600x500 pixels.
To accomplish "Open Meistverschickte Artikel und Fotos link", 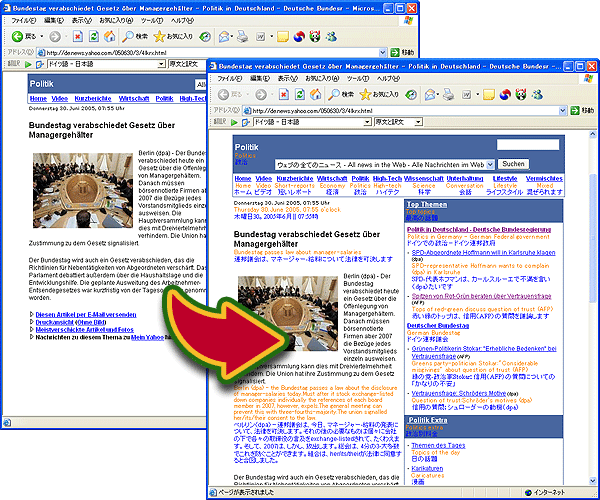I will point(85,330).
